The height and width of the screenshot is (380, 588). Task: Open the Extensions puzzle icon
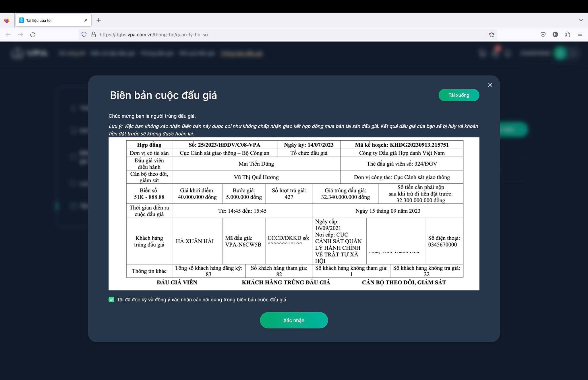[x=568, y=35]
